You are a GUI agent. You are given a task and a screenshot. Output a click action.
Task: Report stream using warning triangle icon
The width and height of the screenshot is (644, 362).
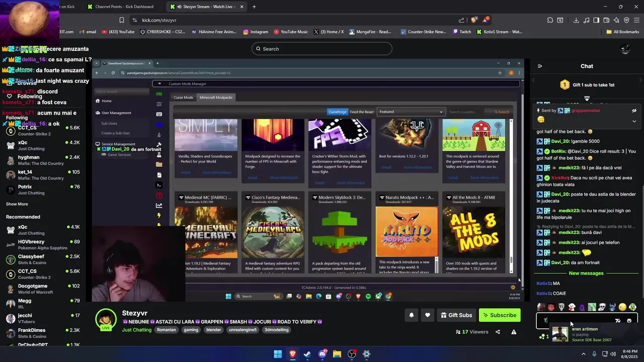(514, 332)
